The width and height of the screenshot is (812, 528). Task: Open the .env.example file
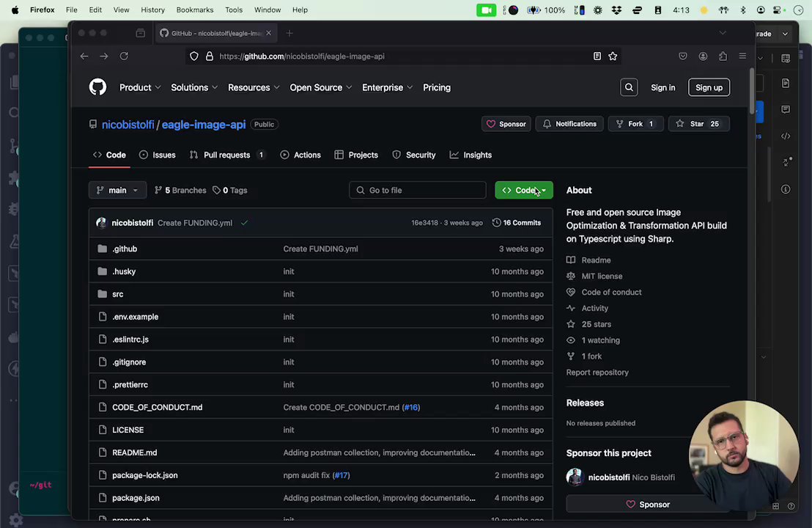(x=135, y=317)
